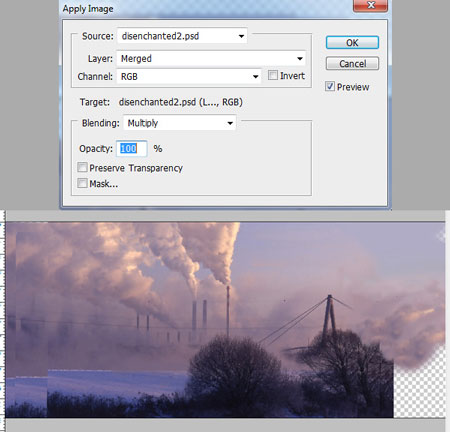Close the Apply Image dialog window
Viewport: 450px width, 432px height.
tap(370, 5)
